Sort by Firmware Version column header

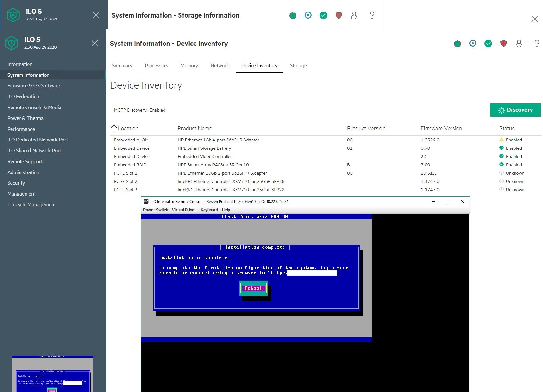(441, 128)
